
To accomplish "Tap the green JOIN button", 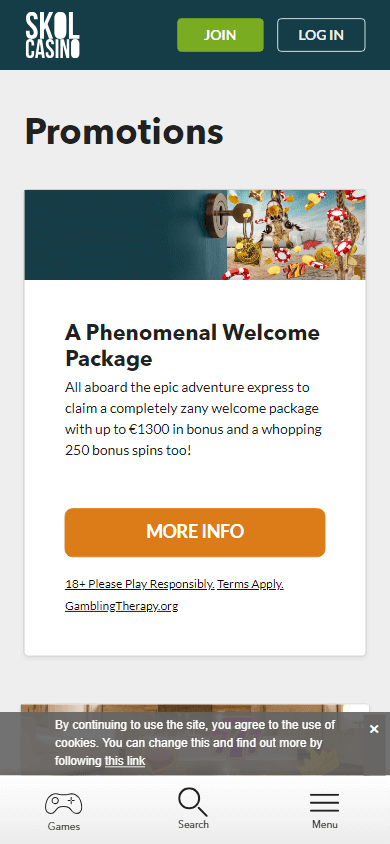I will (220, 35).
